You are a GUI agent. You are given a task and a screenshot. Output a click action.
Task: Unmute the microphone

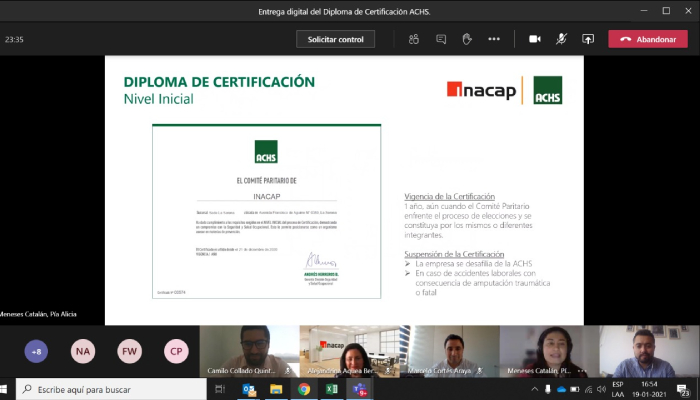[561, 39]
